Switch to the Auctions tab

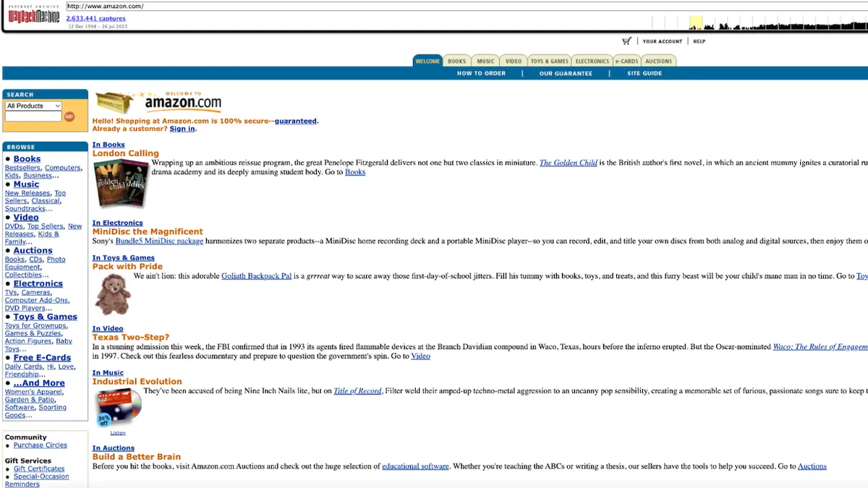[659, 61]
